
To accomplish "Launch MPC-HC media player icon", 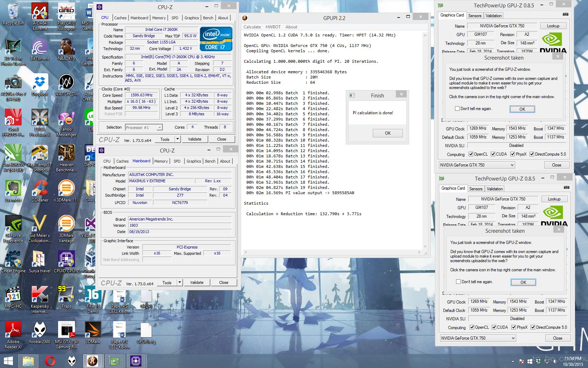I will tap(13, 297).
